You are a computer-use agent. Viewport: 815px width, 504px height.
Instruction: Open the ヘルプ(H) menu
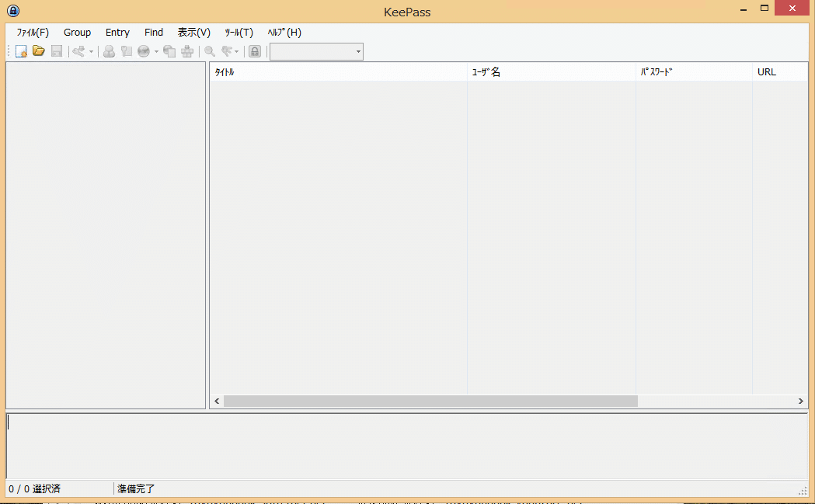coord(284,32)
